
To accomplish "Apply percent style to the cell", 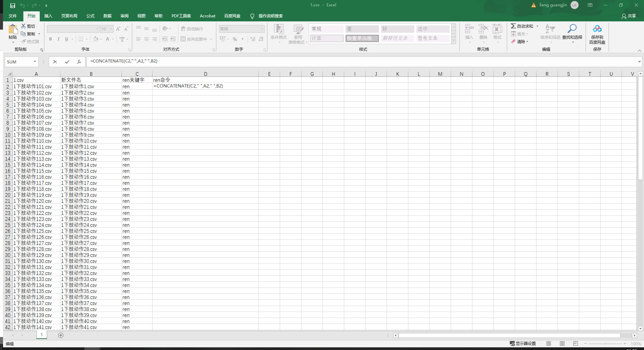I will pos(235,39).
